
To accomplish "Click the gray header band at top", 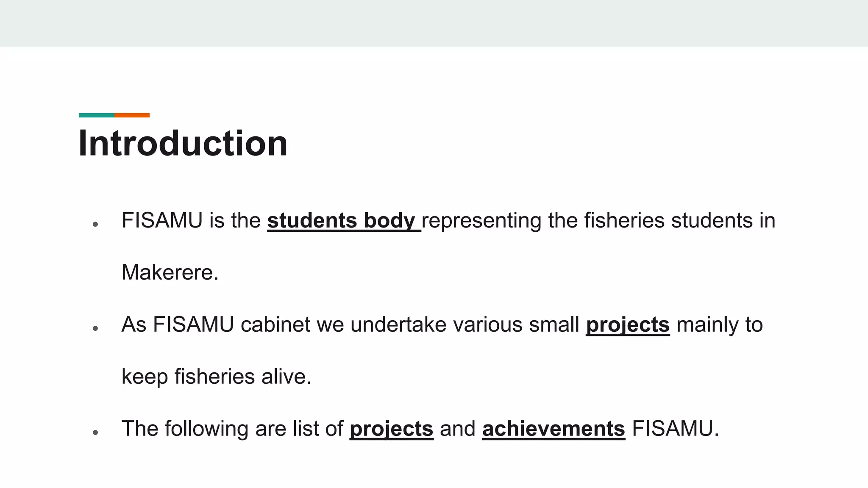I will 434,23.
